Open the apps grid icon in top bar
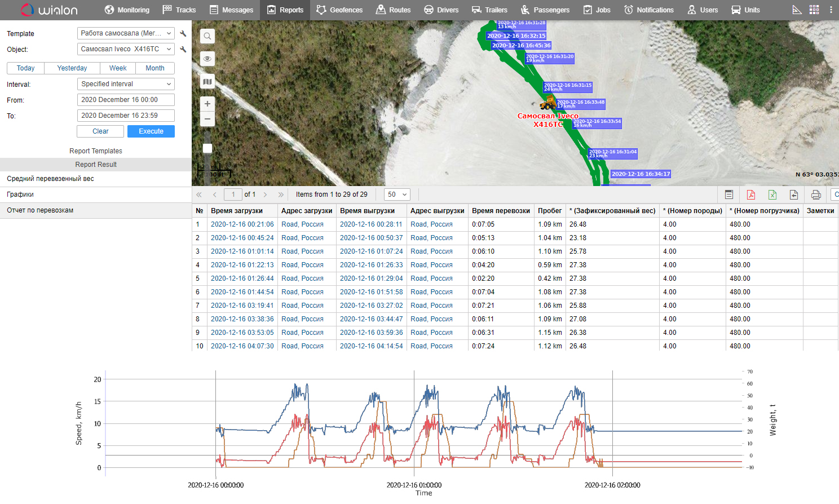The height and width of the screenshot is (504, 839). [x=814, y=10]
